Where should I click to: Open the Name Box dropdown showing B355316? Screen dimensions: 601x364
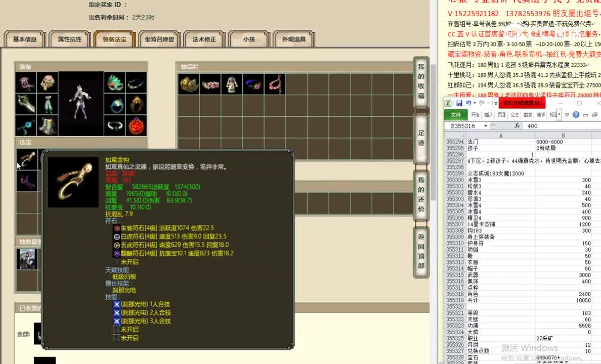tap(485, 125)
